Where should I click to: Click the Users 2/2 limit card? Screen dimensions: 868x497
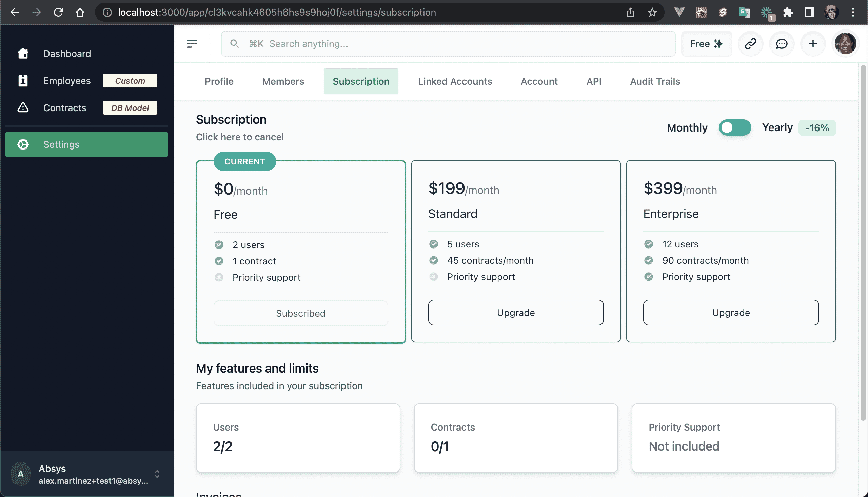tap(298, 438)
